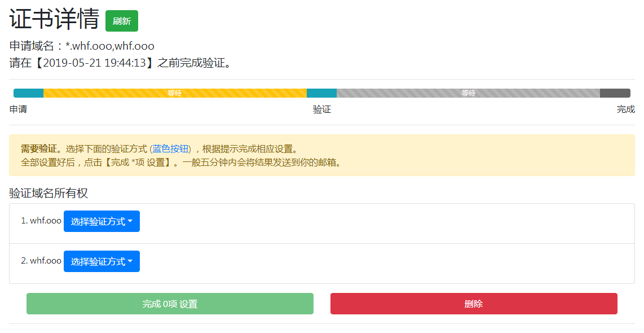Click the teal 验证 segment in the bar middle

tap(321, 93)
